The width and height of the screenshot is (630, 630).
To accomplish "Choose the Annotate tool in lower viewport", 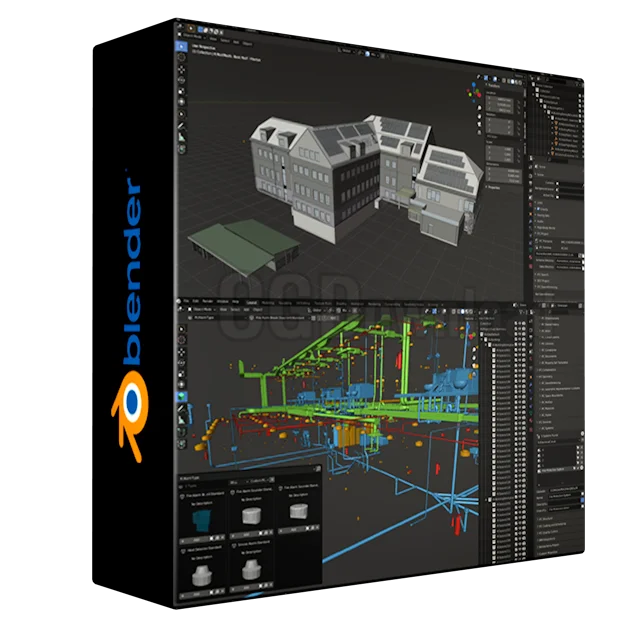I will (x=182, y=409).
